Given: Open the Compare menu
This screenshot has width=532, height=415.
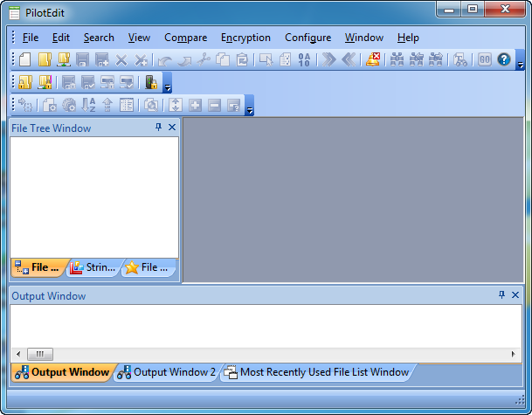Looking at the screenshot, I should point(185,38).
